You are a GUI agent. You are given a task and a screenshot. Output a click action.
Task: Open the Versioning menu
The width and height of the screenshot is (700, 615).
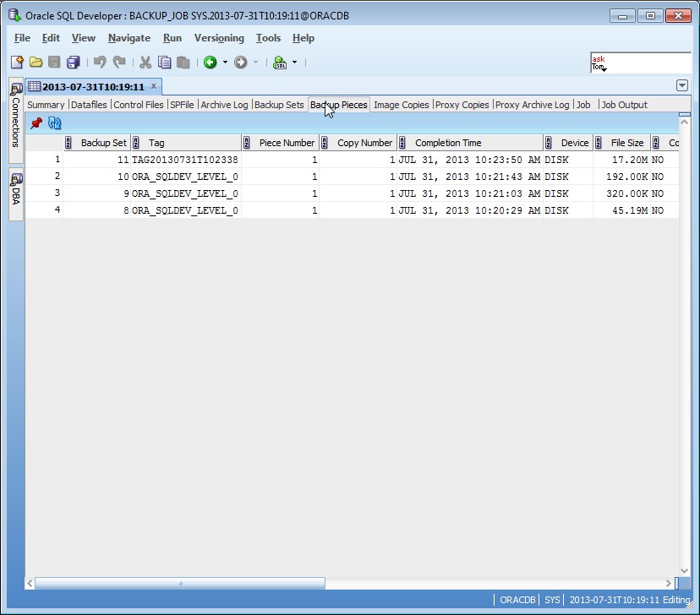pyautogui.click(x=219, y=38)
